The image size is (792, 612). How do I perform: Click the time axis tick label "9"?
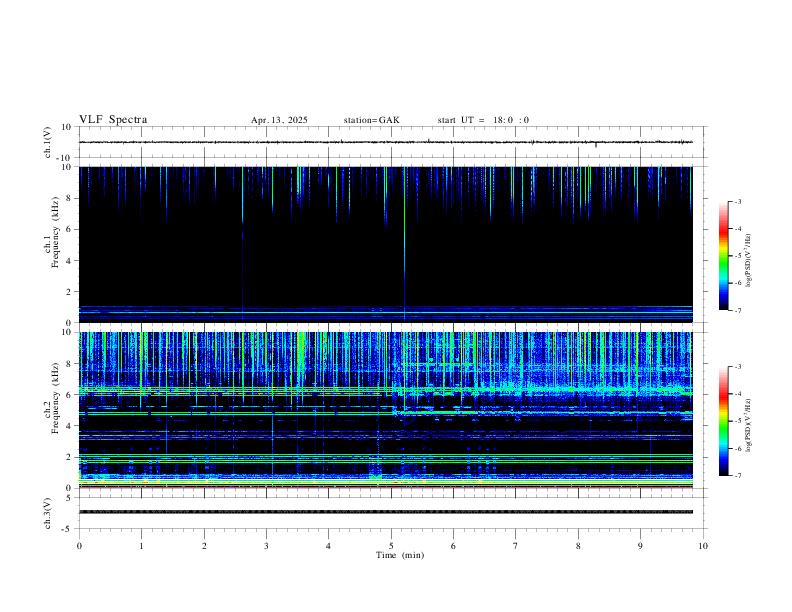pos(640,546)
